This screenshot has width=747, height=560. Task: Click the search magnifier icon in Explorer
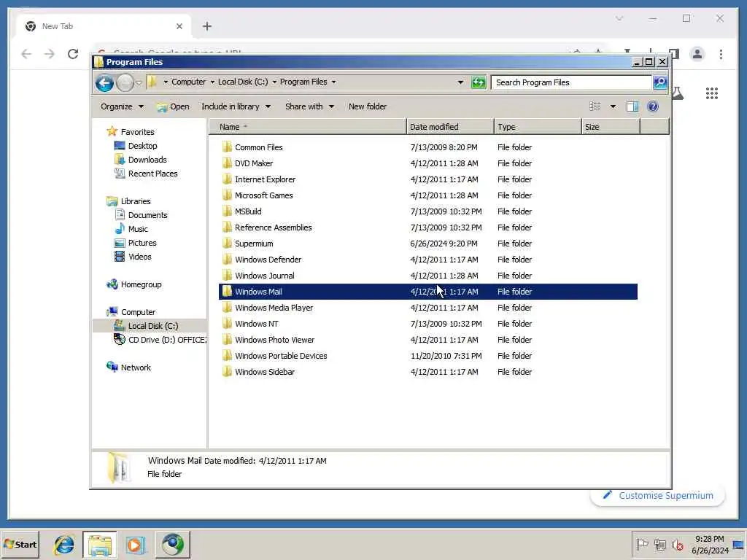660,82
